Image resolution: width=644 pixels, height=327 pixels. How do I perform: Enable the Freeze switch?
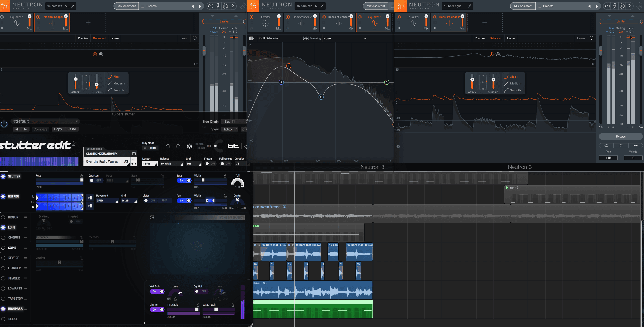[210, 164]
